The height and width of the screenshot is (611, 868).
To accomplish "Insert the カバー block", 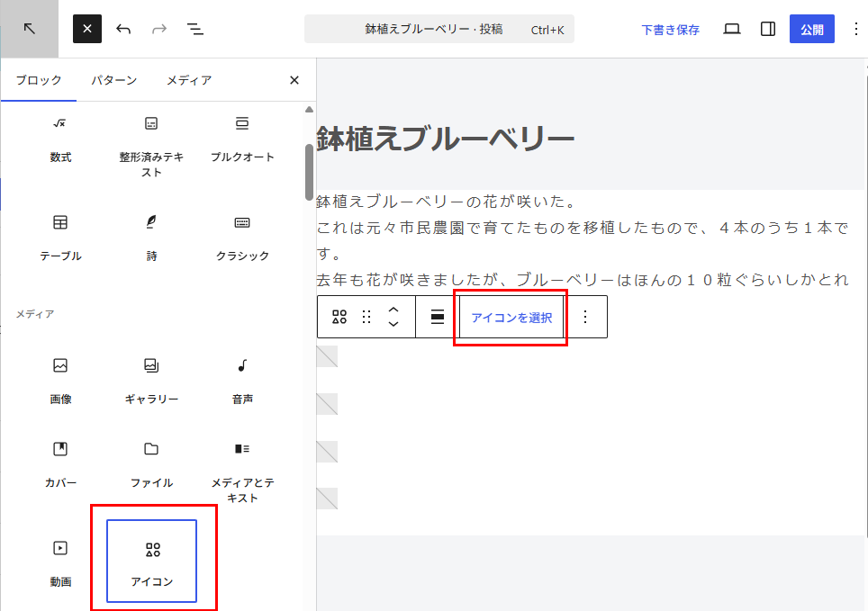I will coord(60,465).
